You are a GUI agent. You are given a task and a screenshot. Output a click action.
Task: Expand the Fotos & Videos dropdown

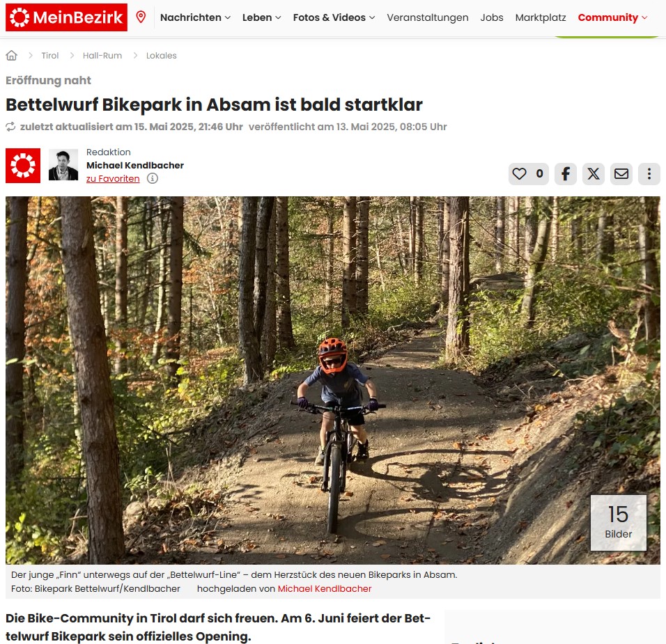pos(334,17)
